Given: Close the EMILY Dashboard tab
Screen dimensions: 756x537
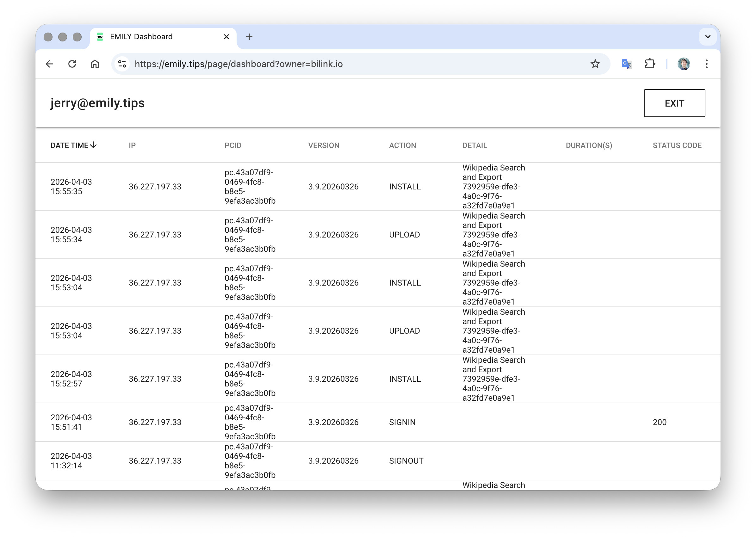Looking at the screenshot, I should click(x=226, y=37).
